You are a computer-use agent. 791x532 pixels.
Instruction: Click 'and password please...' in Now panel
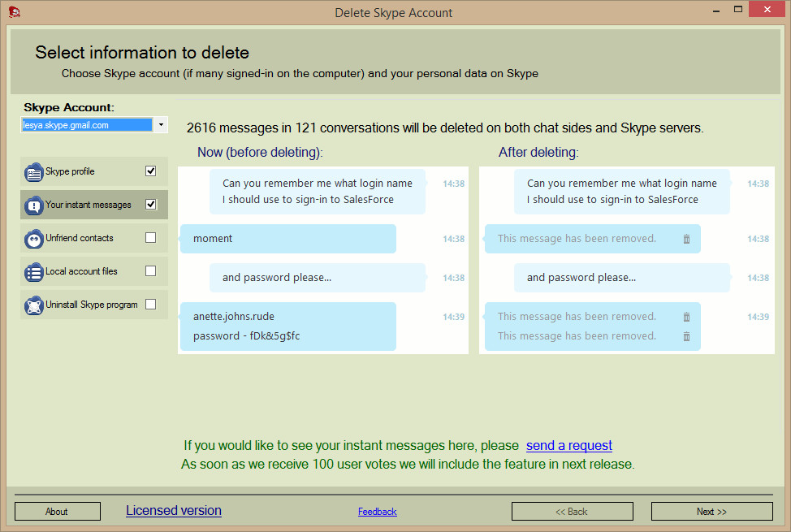[x=277, y=278]
